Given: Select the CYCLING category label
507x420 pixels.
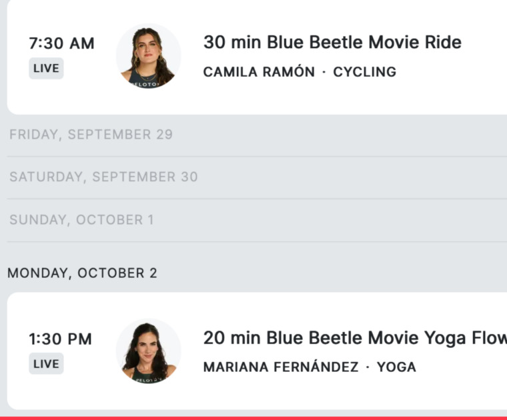Looking at the screenshot, I should point(364,72).
